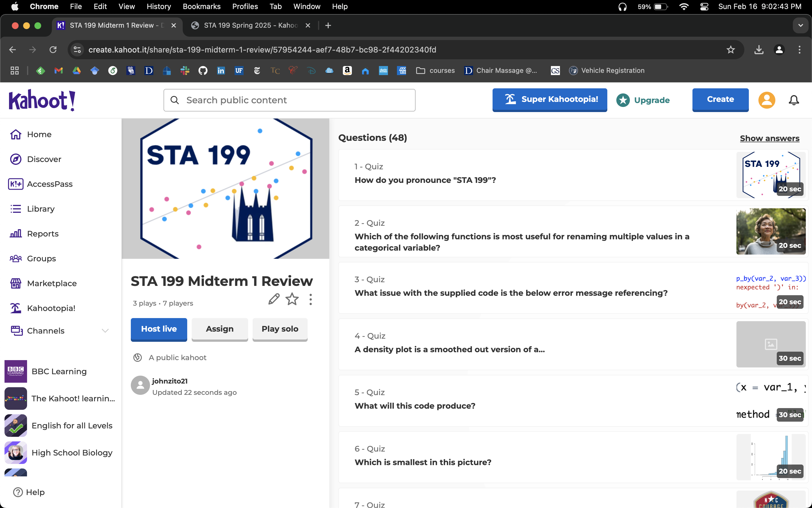Open the Bookmarks menu

click(x=201, y=7)
